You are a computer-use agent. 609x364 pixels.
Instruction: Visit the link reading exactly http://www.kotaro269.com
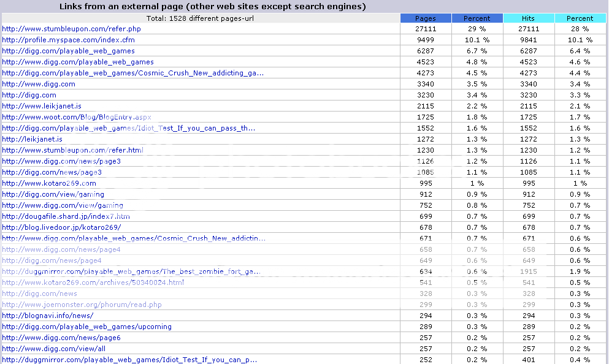pos(49,183)
